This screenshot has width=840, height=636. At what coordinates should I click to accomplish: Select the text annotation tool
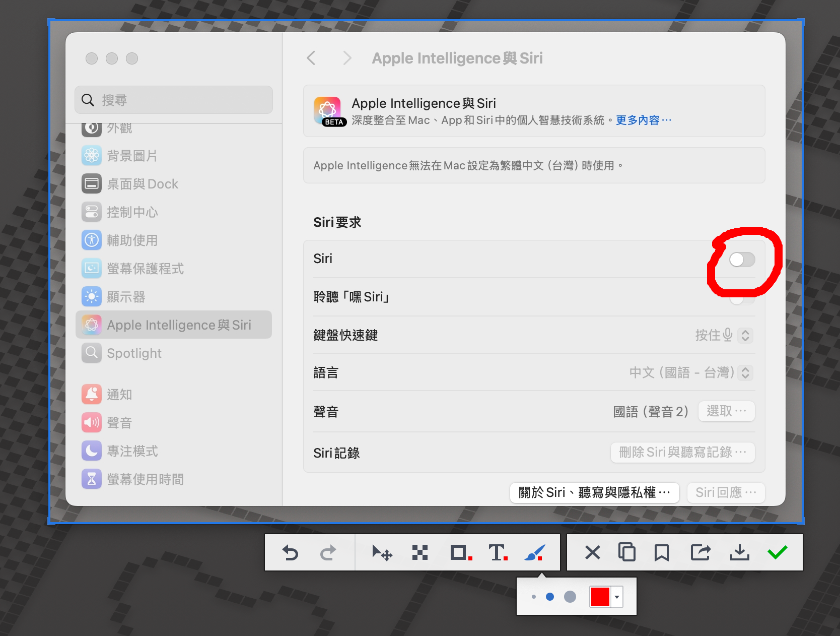(498, 553)
